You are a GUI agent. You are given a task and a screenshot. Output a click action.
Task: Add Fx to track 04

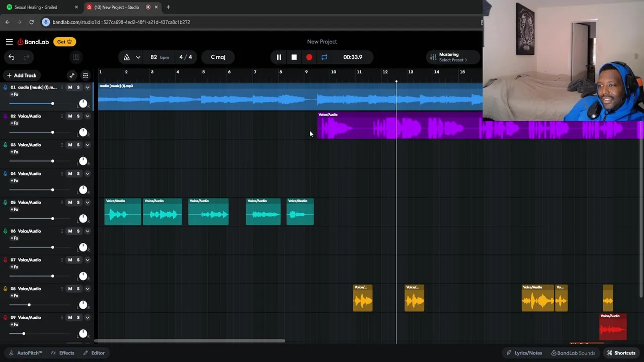15,181
